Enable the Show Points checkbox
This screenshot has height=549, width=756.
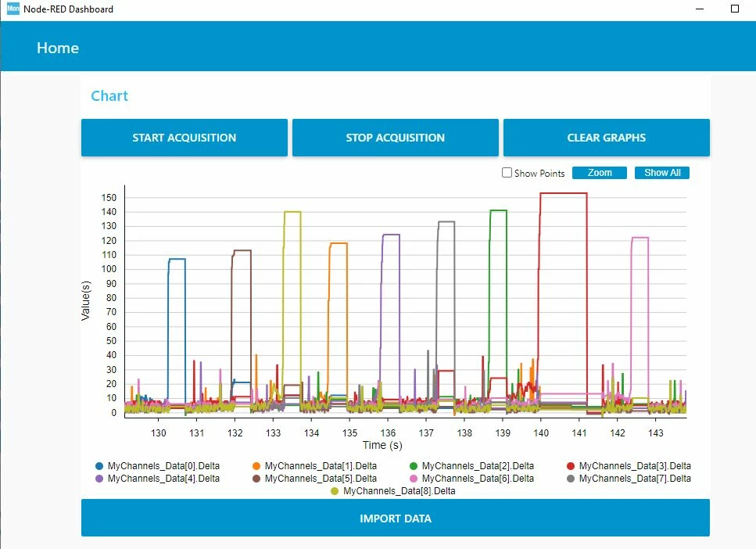click(x=507, y=173)
